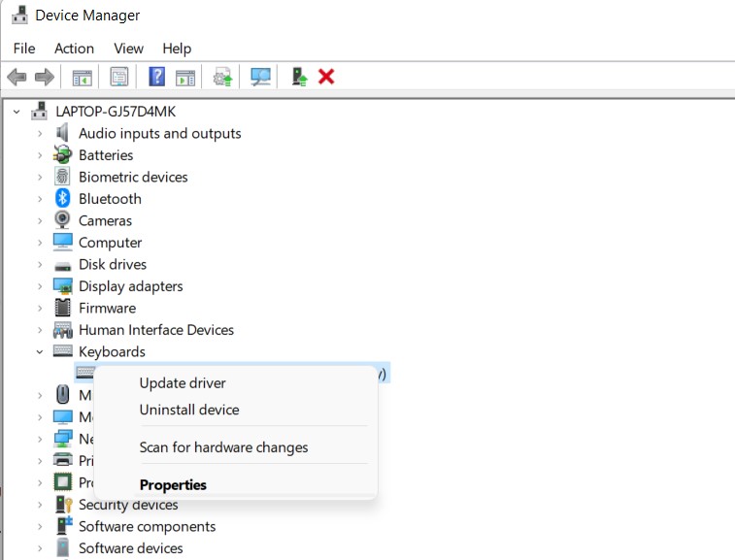Click the show/hide console tree icon
The height and width of the screenshot is (560, 735).
coord(83,76)
